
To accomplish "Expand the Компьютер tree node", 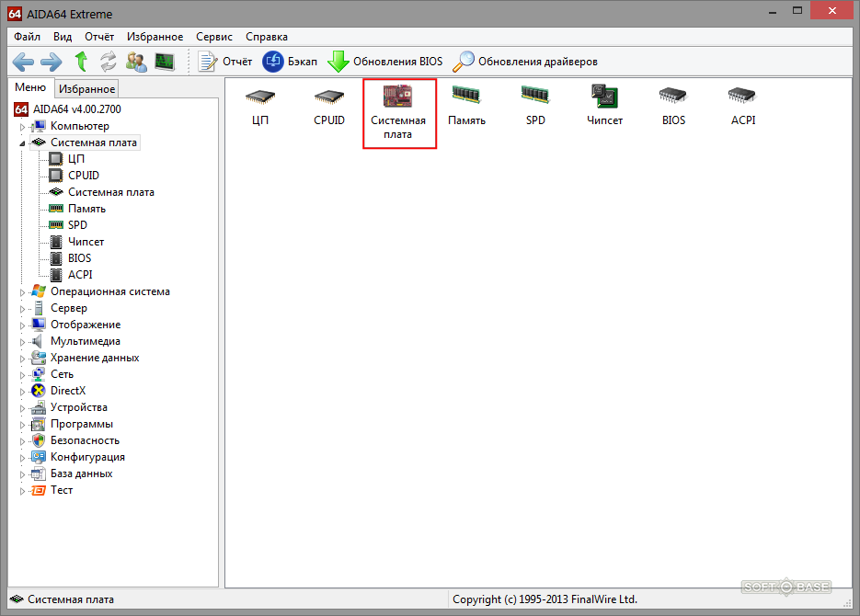I will [22, 127].
